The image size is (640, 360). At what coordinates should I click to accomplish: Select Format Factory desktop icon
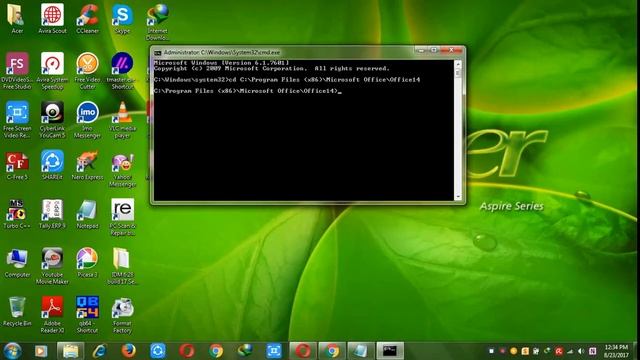tap(122, 315)
